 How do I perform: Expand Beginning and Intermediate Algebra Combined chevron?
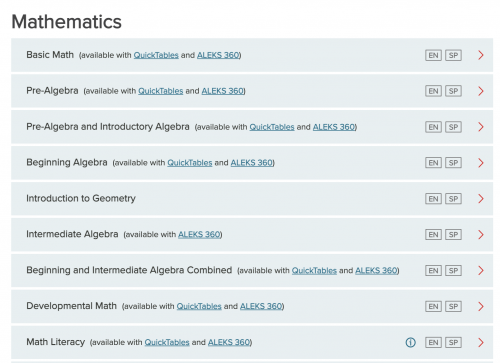click(x=481, y=270)
